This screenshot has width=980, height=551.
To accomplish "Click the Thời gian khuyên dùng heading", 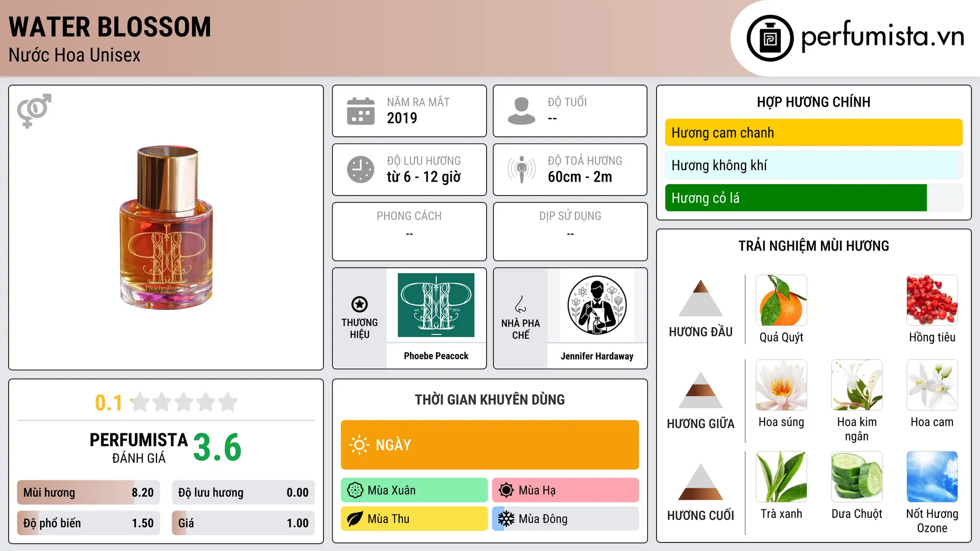I will (x=490, y=399).
